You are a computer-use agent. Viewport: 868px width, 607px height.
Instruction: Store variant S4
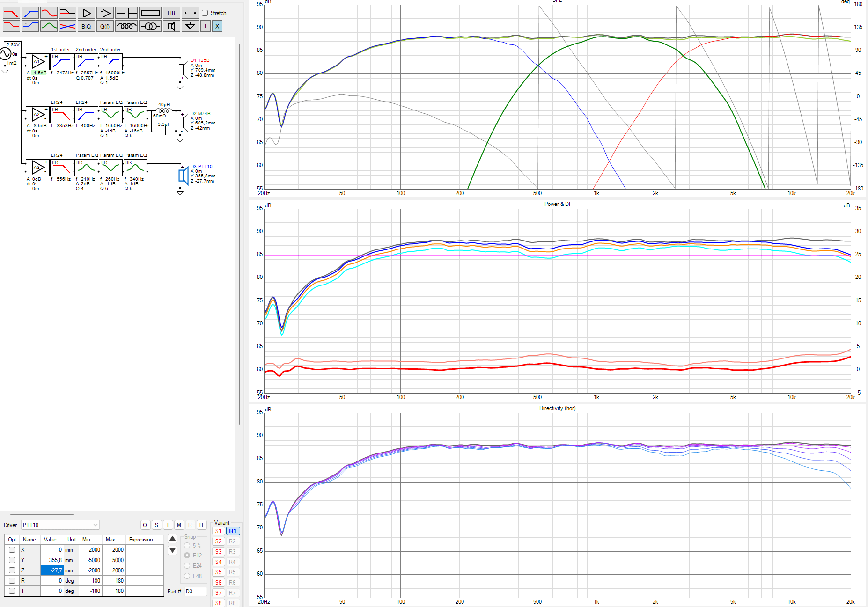point(218,562)
